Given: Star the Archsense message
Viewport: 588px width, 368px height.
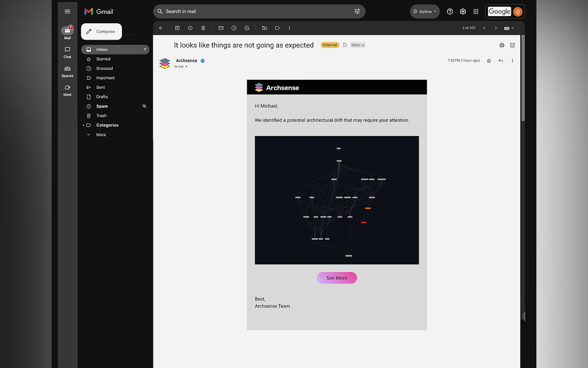Looking at the screenshot, I should [489, 61].
